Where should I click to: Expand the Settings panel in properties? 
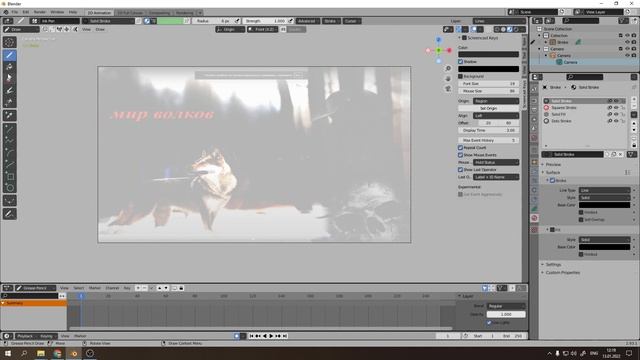point(553,264)
